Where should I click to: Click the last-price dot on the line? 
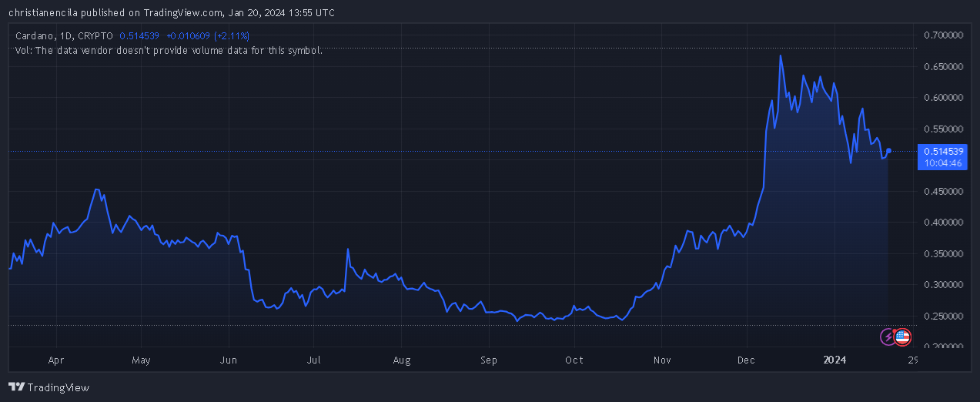(x=889, y=151)
